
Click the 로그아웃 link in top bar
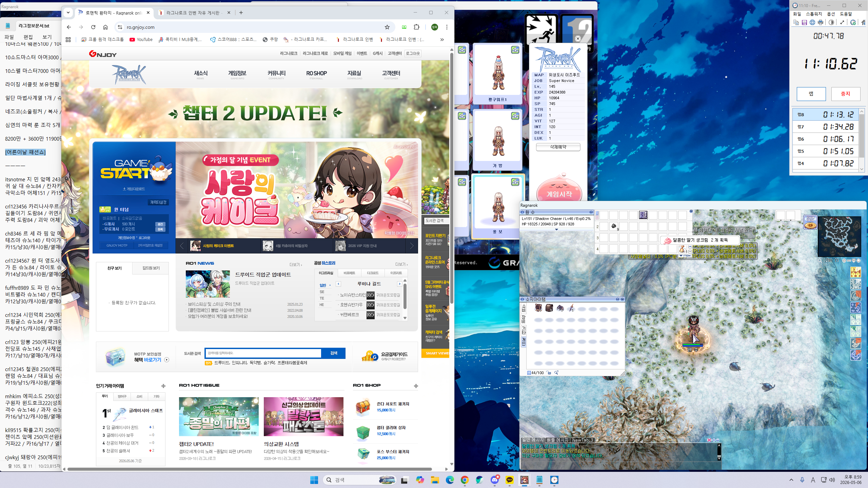coord(413,54)
